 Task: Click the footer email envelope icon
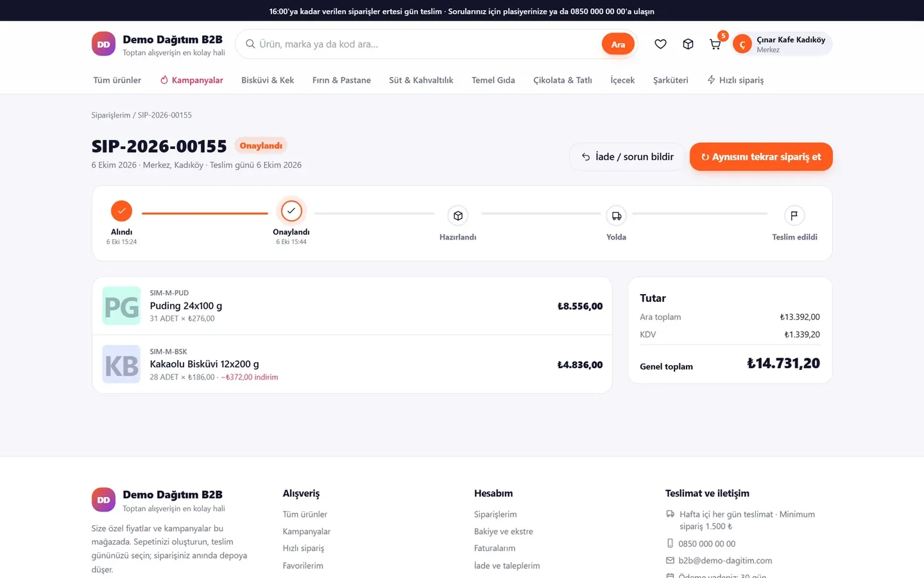(670, 561)
